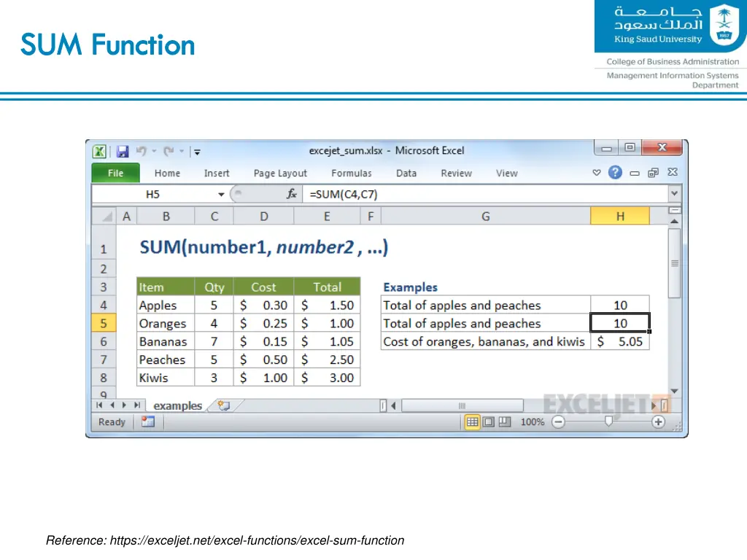Screen dimensions: 747x560
Task: Click 'Cost of oranges, bananas, and kiwis' cell
Action: coord(485,341)
